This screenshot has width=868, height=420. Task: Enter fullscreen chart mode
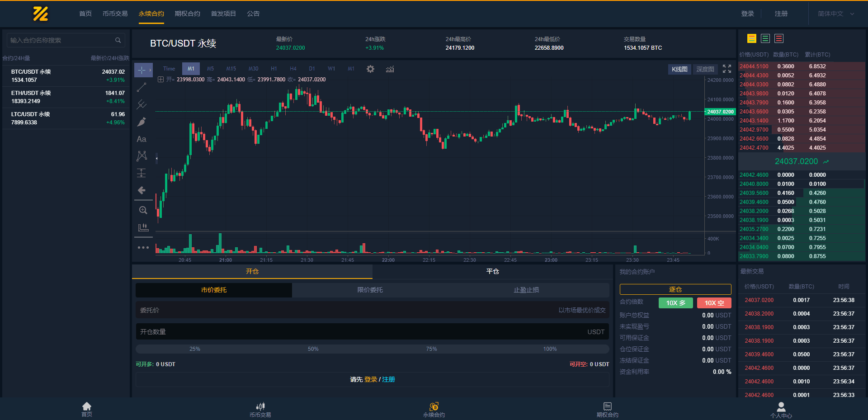pos(726,69)
